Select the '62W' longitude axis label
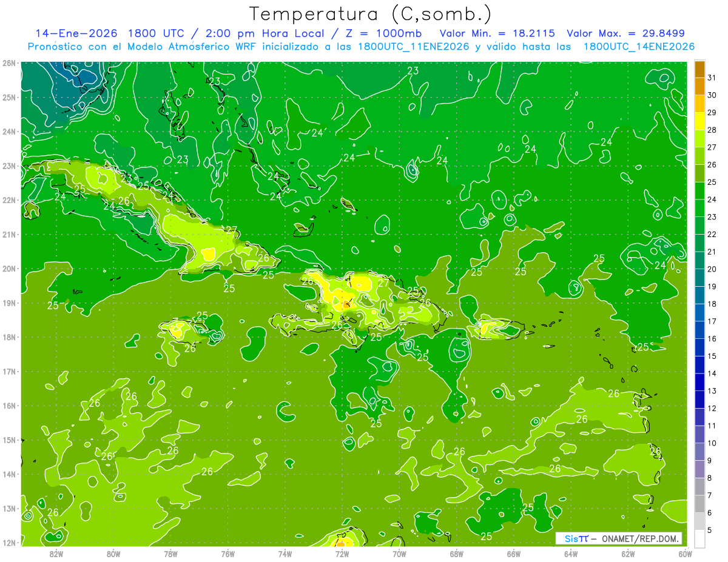This screenshot has width=728, height=562. pyautogui.click(x=628, y=553)
